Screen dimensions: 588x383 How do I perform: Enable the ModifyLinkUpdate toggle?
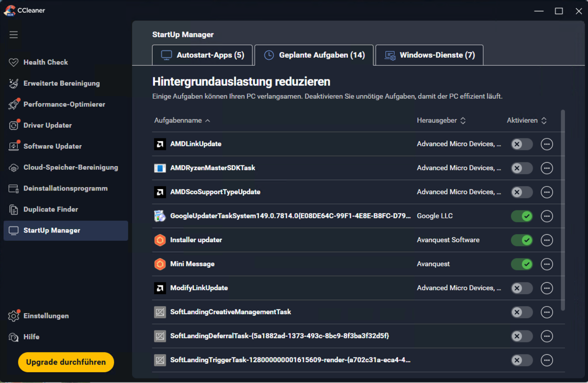[522, 288]
